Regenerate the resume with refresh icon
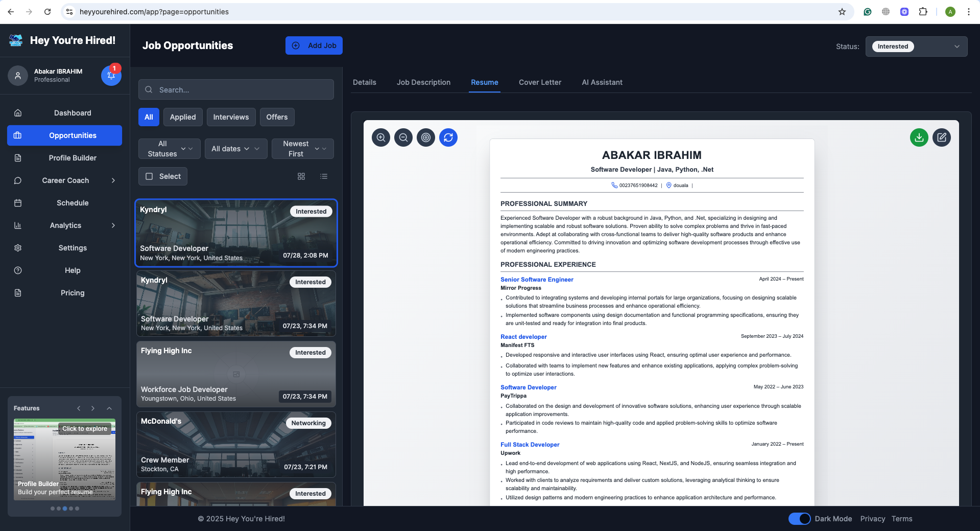980x531 pixels. click(448, 137)
